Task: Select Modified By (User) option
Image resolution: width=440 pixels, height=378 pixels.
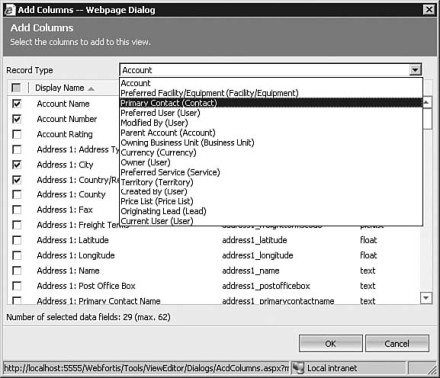Action: (x=271, y=123)
